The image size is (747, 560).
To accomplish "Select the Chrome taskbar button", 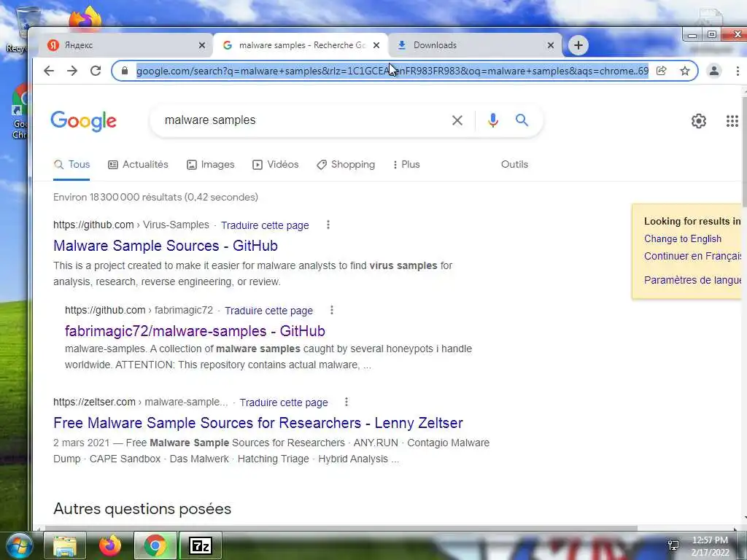I will [155, 545].
